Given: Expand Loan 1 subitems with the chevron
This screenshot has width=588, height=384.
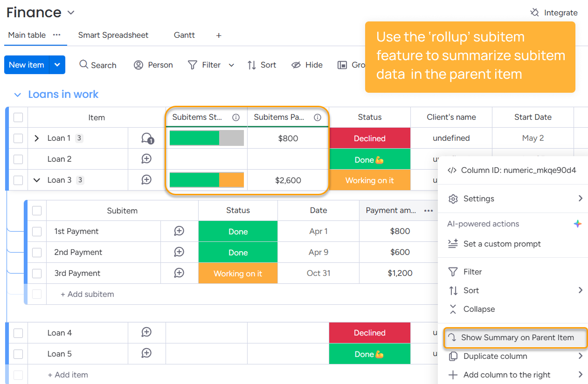Looking at the screenshot, I should coord(37,138).
